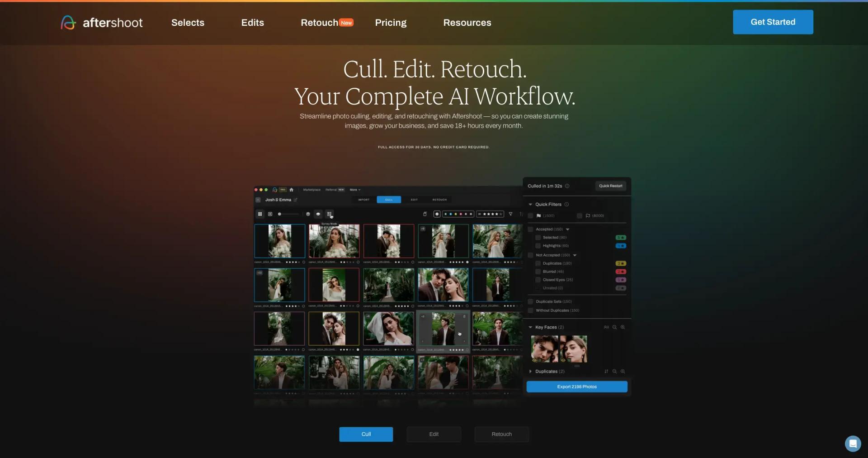Check the Blurred (45) filter checkbox

[538, 272]
